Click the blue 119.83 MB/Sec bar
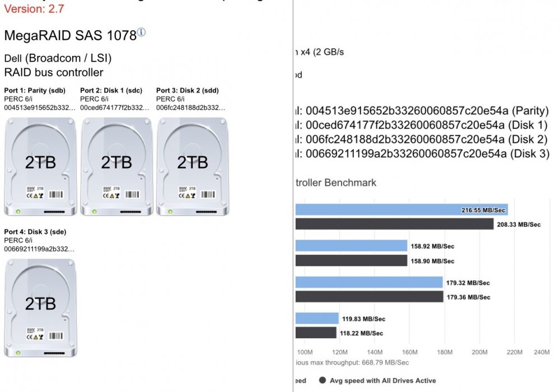This screenshot has width=560, height=392. pyautogui.click(x=317, y=318)
